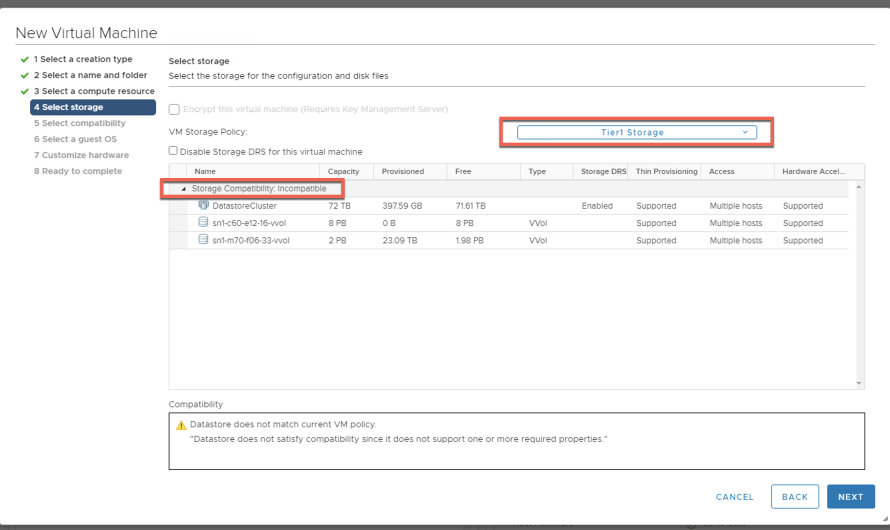Sort the list by Capacity column header
The image size is (890, 530).
point(343,172)
